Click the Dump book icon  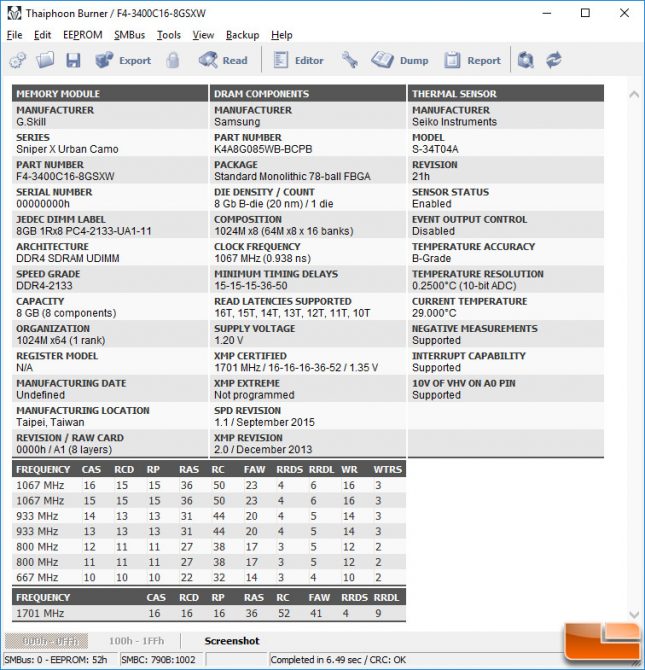point(382,60)
